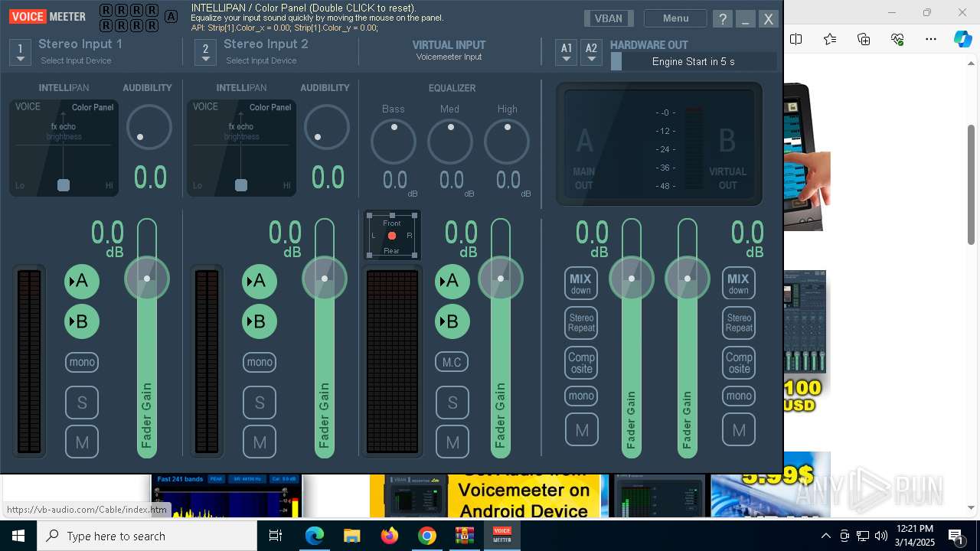Mute bus B virtual output
Image resolution: width=980 pixels, height=551 pixels.
[x=739, y=430]
